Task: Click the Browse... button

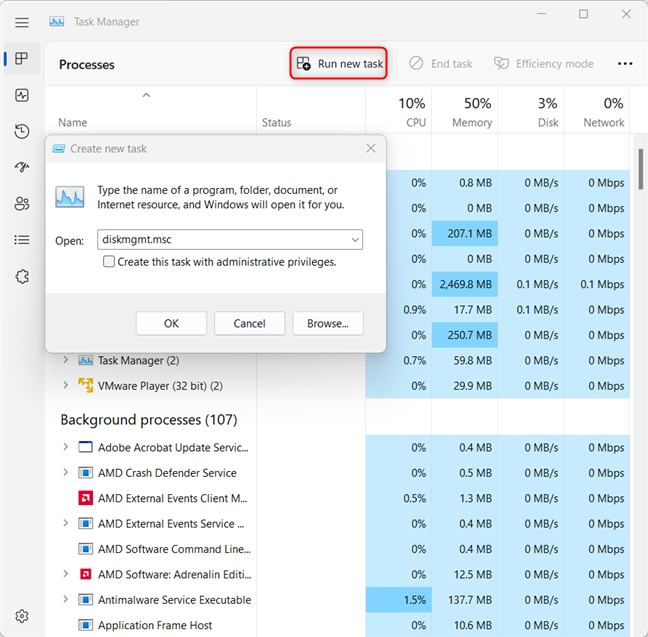Action: tap(328, 323)
